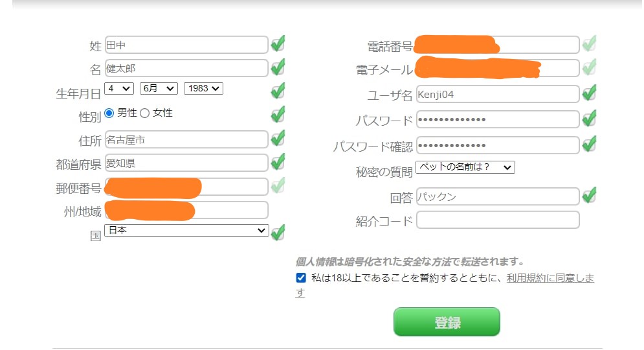Click the checkmark next to 回答 field
This screenshot has height=350, width=644.
(x=590, y=195)
